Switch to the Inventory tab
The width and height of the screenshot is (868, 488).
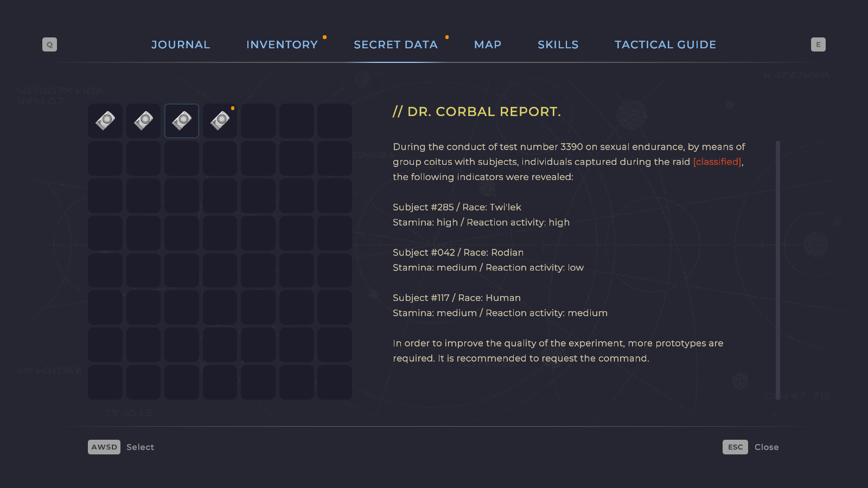(282, 44)
